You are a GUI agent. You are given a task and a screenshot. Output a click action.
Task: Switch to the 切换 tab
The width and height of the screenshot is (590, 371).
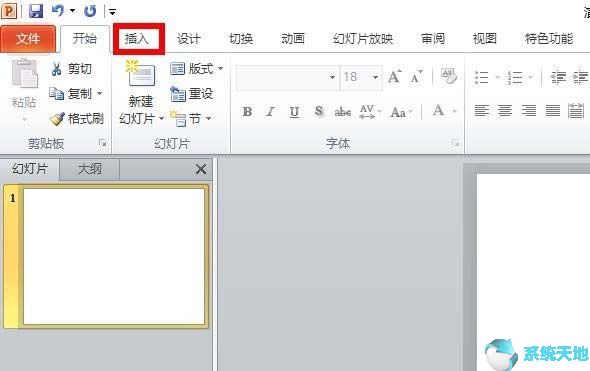point(241,38)
